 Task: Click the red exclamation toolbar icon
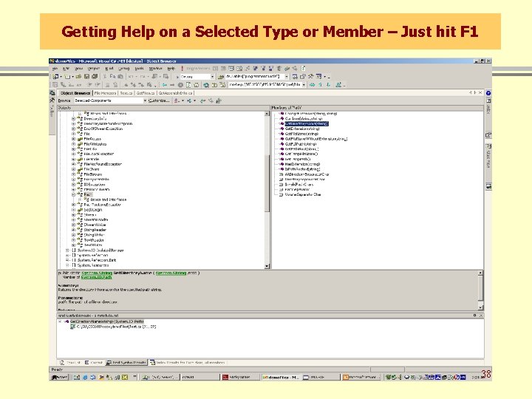[183, 69]
